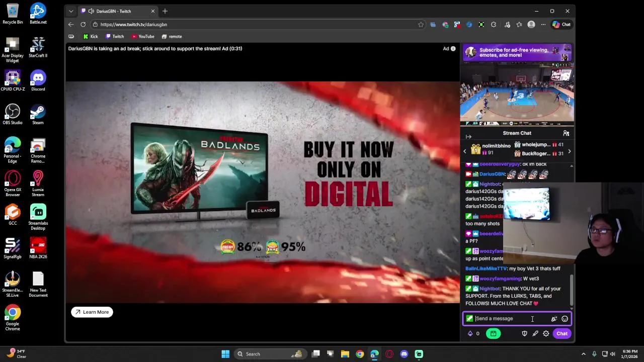644x362 pixels.
Task: Open the chat community users list
Action: click(x=566, y=133)
